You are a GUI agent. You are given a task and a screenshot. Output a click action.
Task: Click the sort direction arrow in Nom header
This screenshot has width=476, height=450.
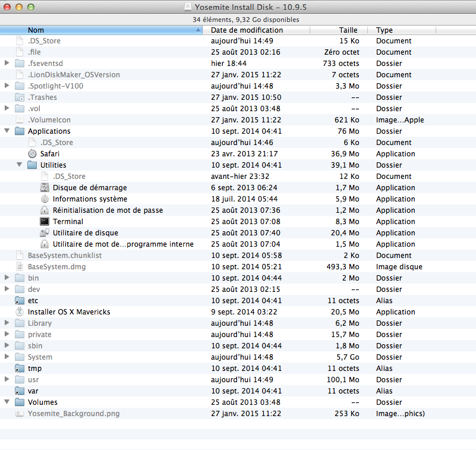point(198,30)
